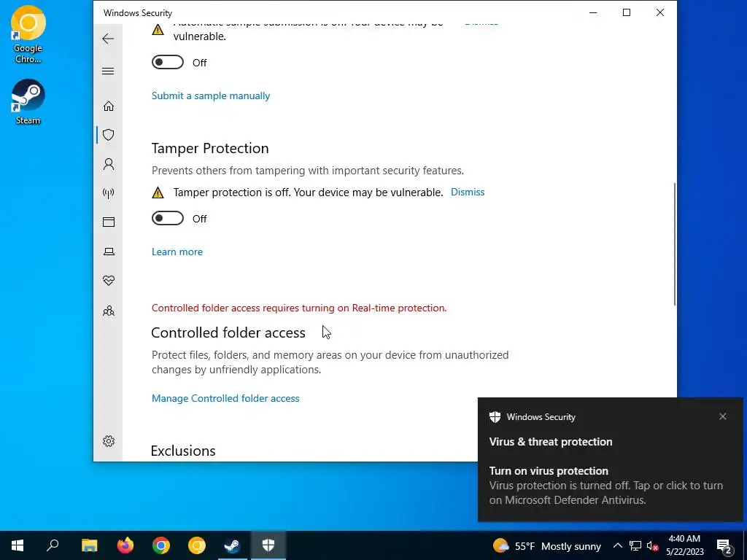Image resolution: width=747 pixels, height=560 pixels.
Task: Open Google Chrome desktop shortcut
Action: click(x=28, y=35)
